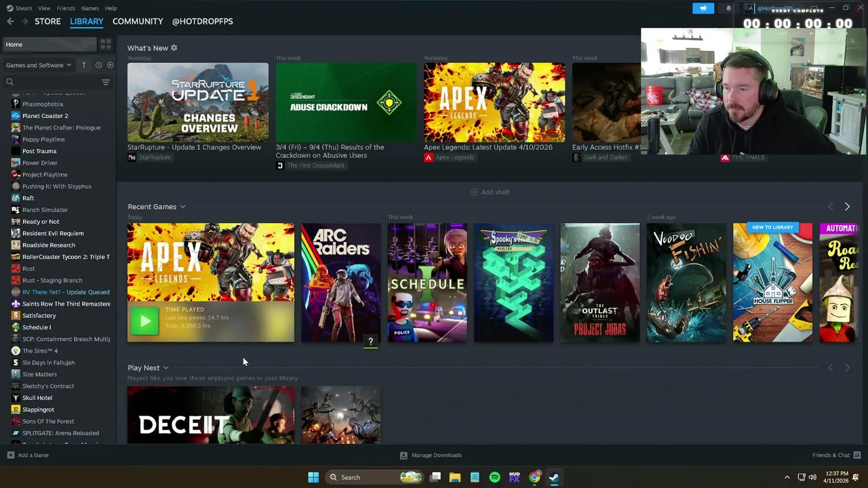Viewport: 868px width, 488px height.
Task: Open Friends & Chat
Action: 831,455
